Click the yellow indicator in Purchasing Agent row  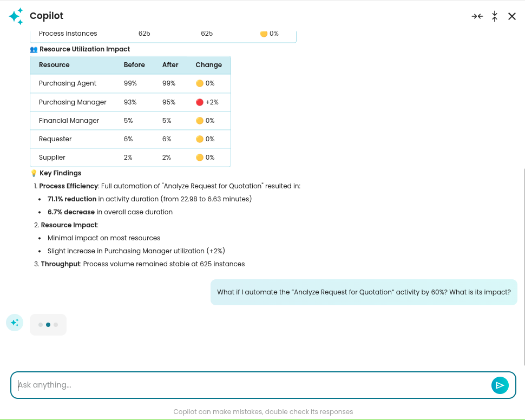pyautogui.click(x=199, y=83)
